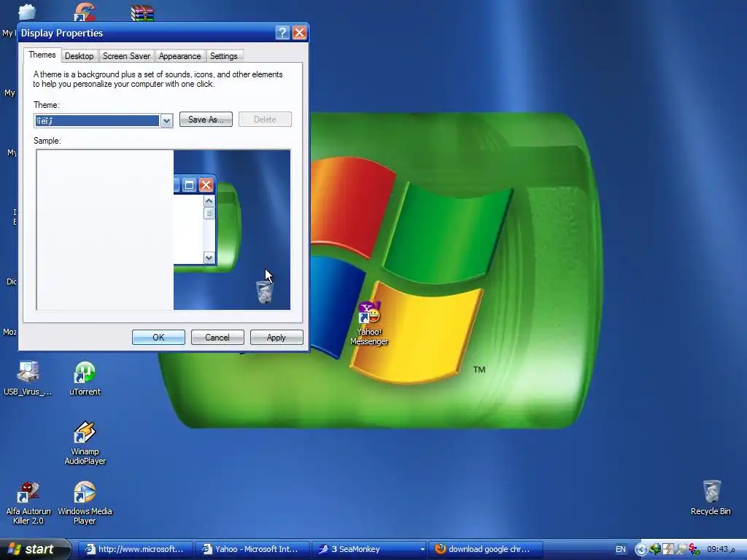The width and height of the screenshot is (747, 560).
Task: Open the Screen Saver tab
Action: click(x=126, y=56)
